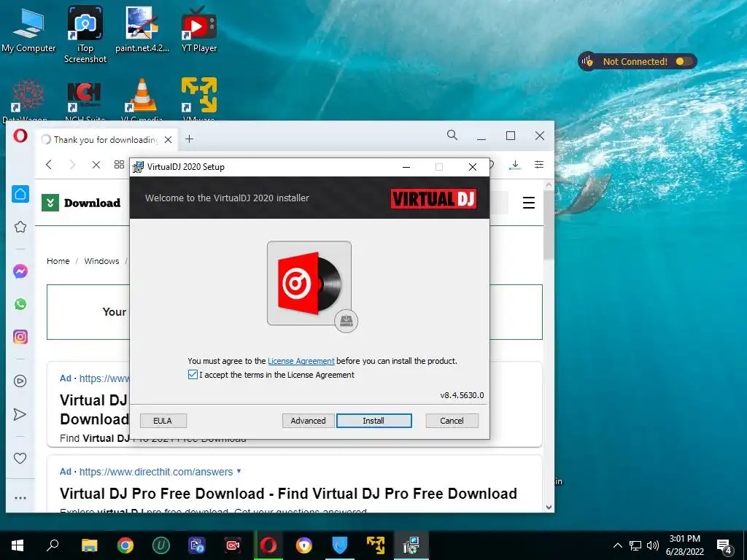The width and height of the screenshot is (747, 560).
Task: Click the VirtualDJ setup title bar icon
Action: (138, 167)
